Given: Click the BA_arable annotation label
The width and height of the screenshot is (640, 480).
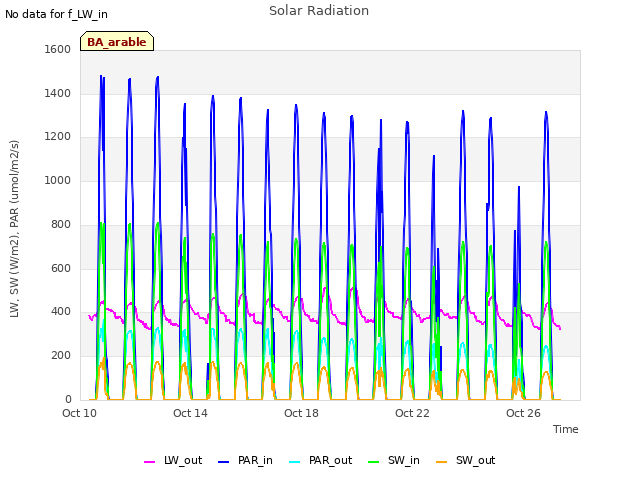Looking at the screenshot, I should [x=117, y=42].
